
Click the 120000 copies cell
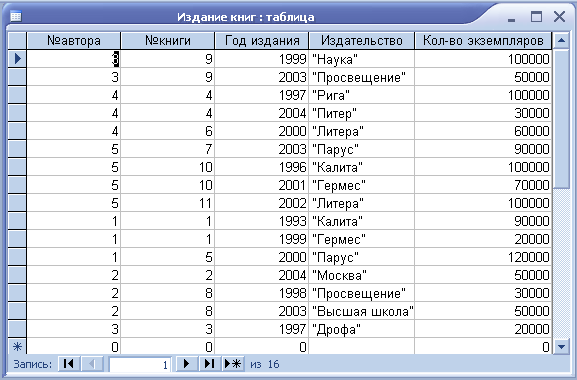click(x=483, y=257)
